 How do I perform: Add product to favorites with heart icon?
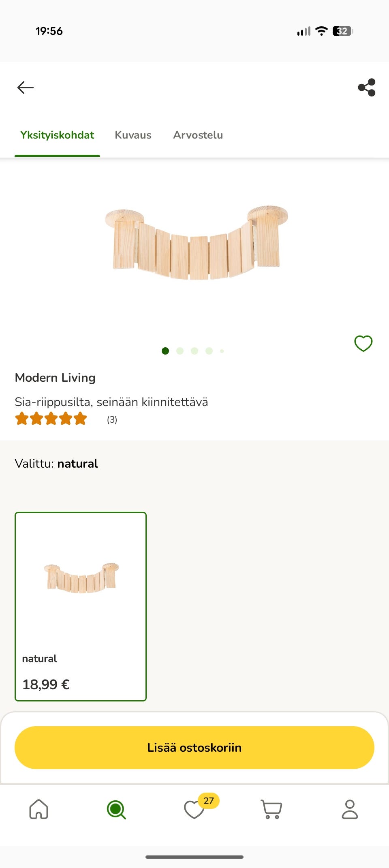tap(363, 344)
